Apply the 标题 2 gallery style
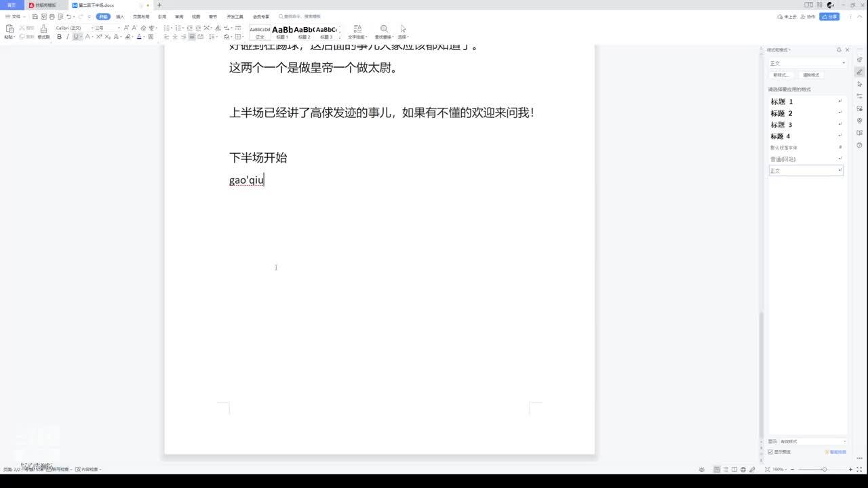This screenshot has width=868, height=488. pyautogui.click(x=304, y=32)
